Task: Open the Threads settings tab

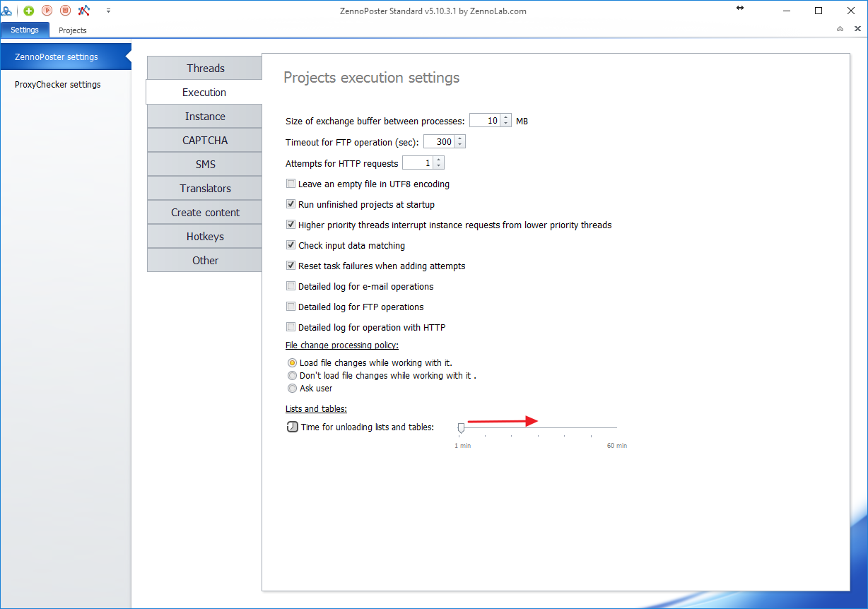Action: point(205,69)
